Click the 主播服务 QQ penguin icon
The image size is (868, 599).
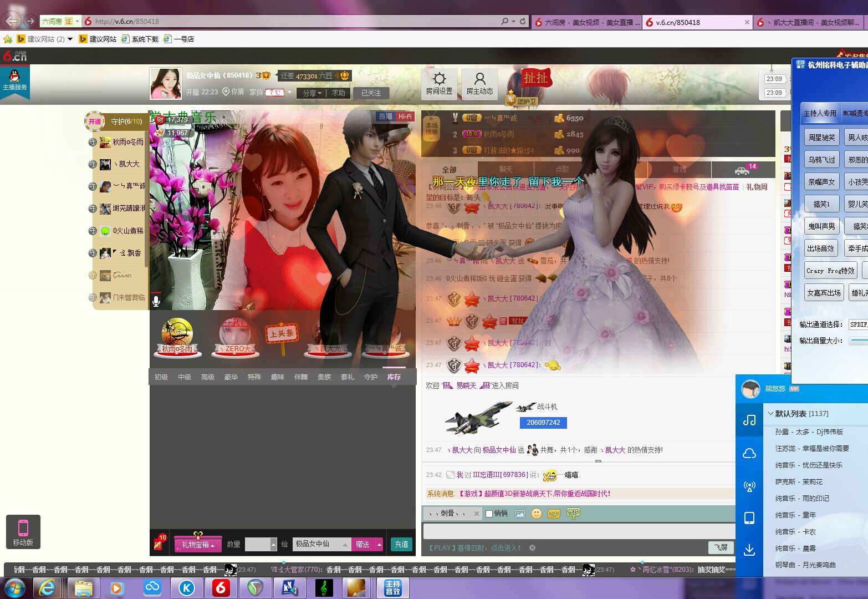click(14, 80)
